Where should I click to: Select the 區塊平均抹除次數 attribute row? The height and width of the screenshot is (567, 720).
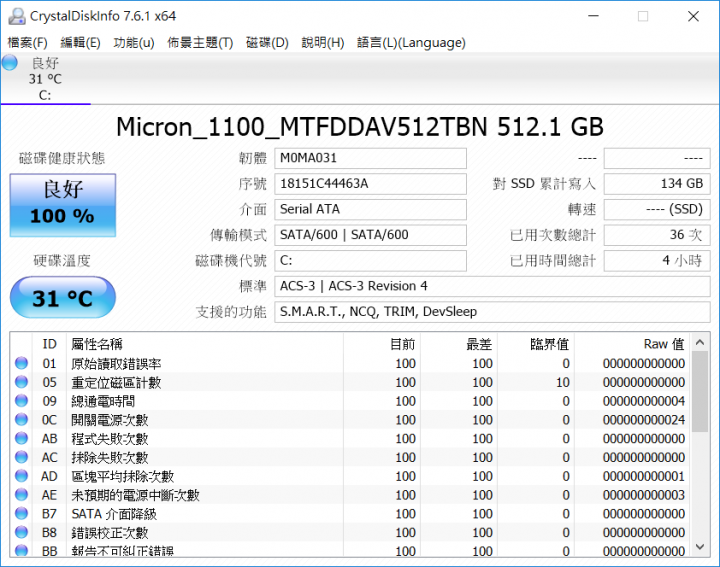coord(349,477)
